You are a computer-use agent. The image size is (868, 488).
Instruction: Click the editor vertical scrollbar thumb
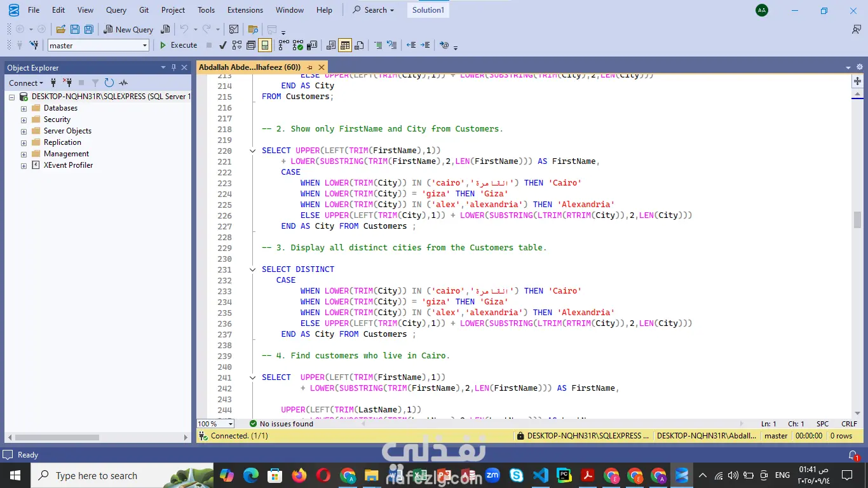point(858,220)
